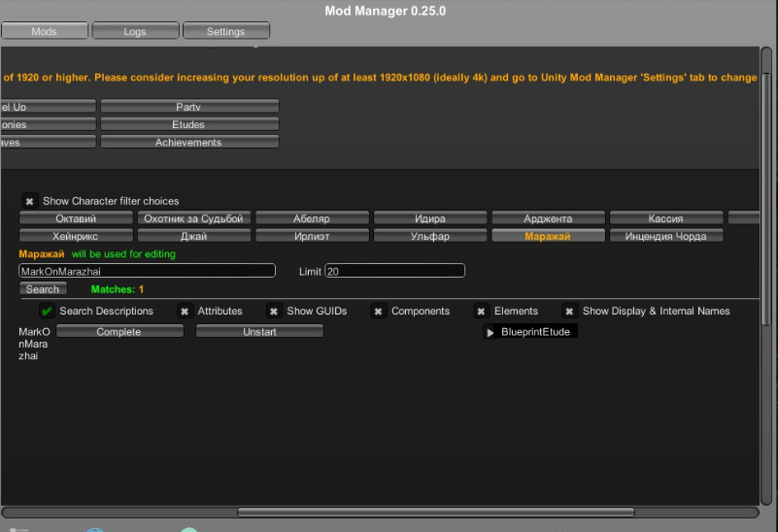Expand the BlueprintEtude disclosure triangle
778x532 pixels.
(491, 332)
